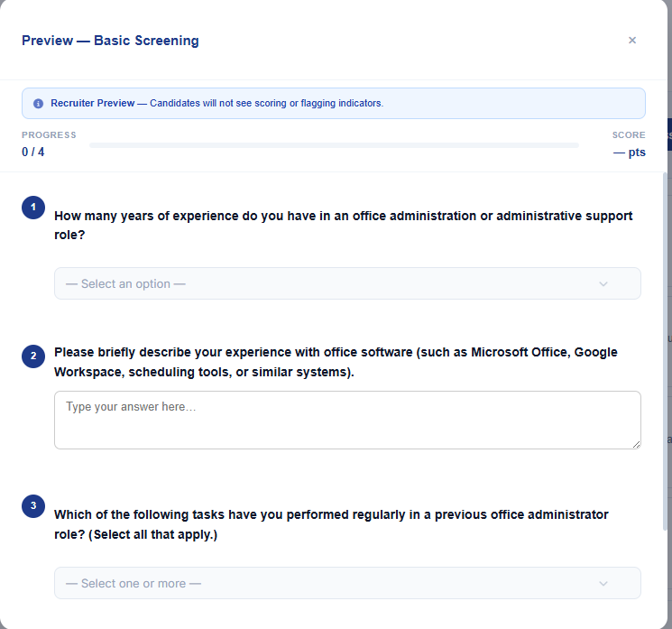Close the Basic Screening preview dialog

[631, 41]
